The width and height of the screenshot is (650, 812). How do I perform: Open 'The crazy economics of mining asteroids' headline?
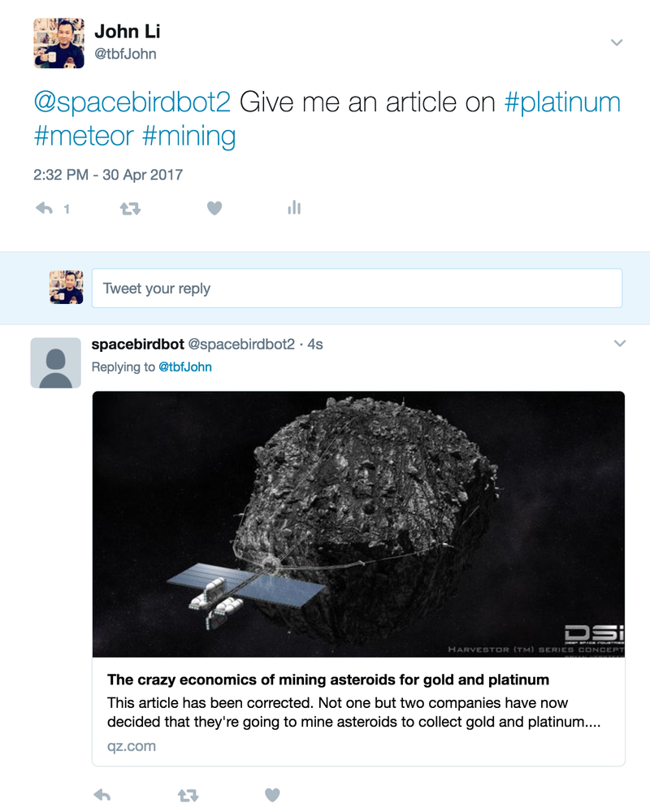coord(328,680)
